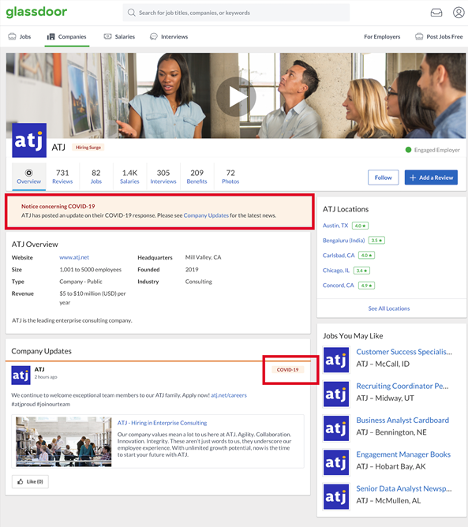Open the 731 Reviews tab
Screen dimensions: 468x527
tap(63, 177)
